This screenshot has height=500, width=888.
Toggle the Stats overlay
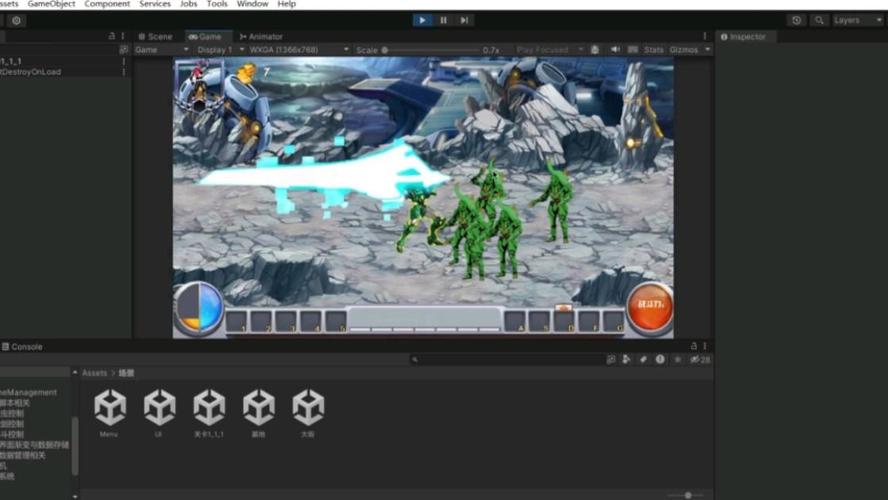pyautogui.click(x=653, y=50)
